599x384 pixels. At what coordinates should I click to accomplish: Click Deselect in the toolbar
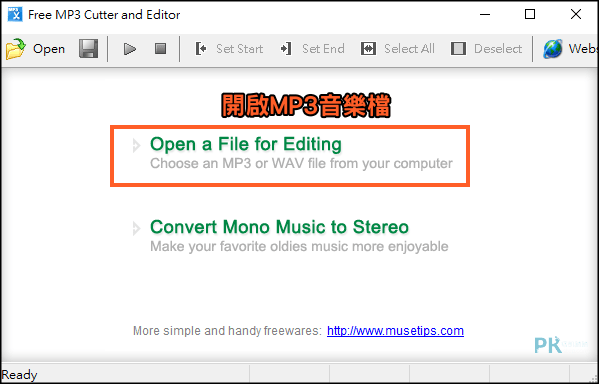[x=486, y=49]
